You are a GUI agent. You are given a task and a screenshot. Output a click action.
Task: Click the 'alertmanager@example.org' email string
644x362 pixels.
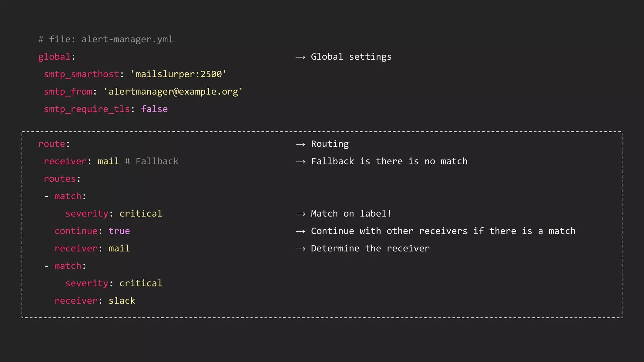pyautogui.click(x=173, y=92)
